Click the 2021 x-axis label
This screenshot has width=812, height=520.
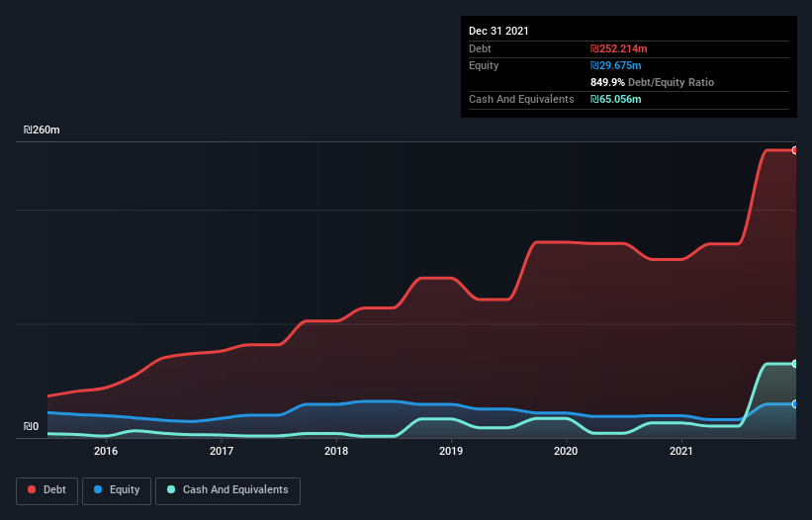(681, 451)
